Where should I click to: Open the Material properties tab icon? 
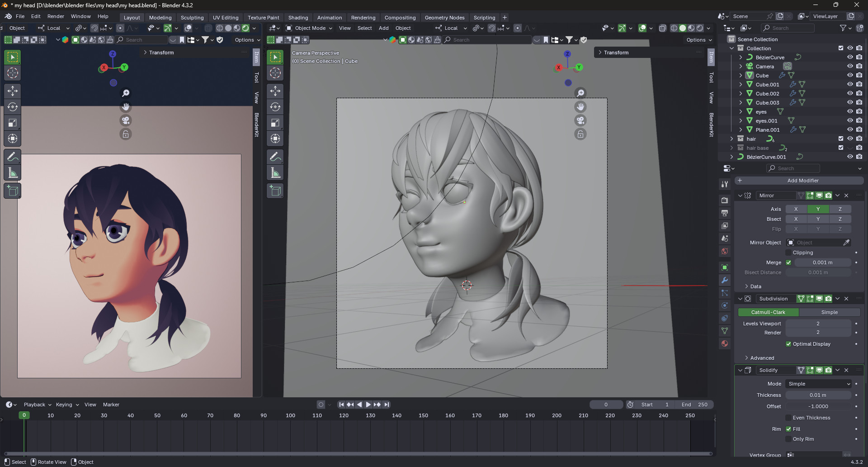click(725, 343)
